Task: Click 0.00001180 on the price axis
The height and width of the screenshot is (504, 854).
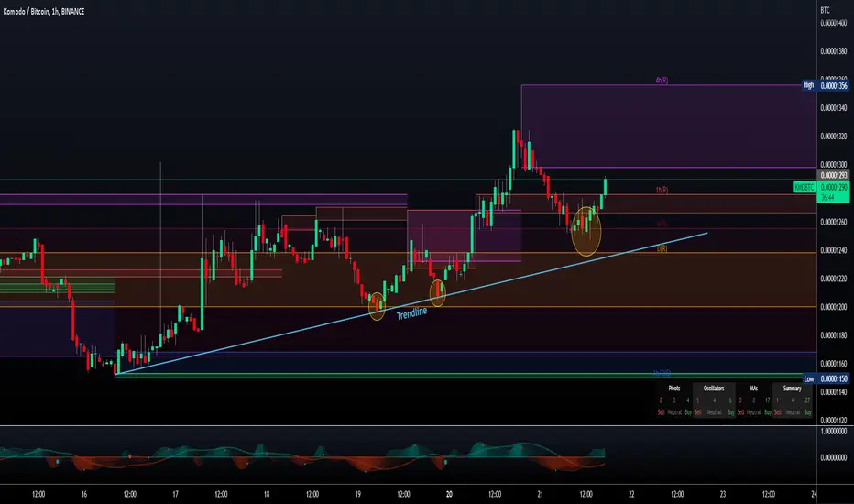Action: (834, 335)
